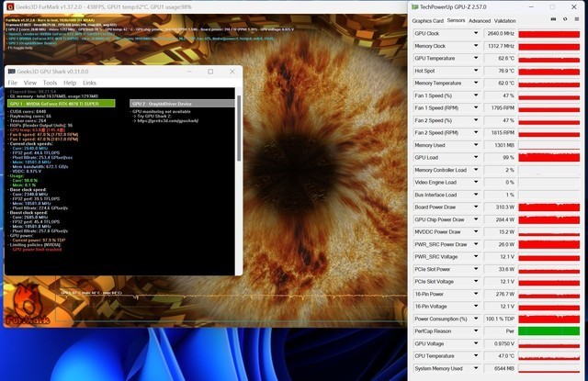Click the green PerfCap Reason bar

pyautogui.click(x=549, y=331)
